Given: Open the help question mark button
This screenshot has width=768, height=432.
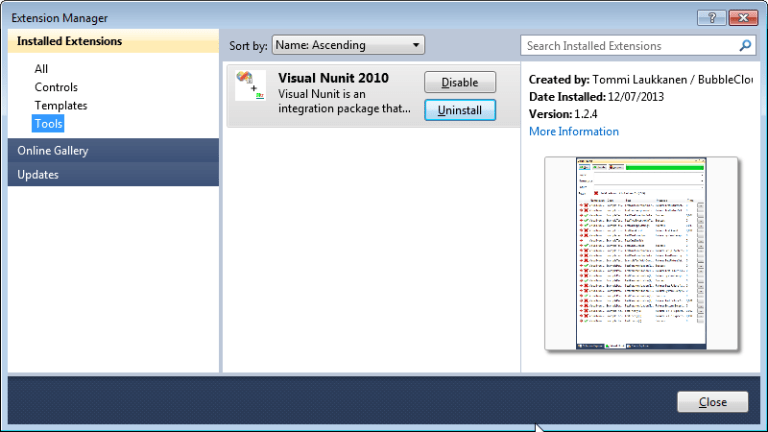Looking at the screenshot, I should tap(712, 18).
